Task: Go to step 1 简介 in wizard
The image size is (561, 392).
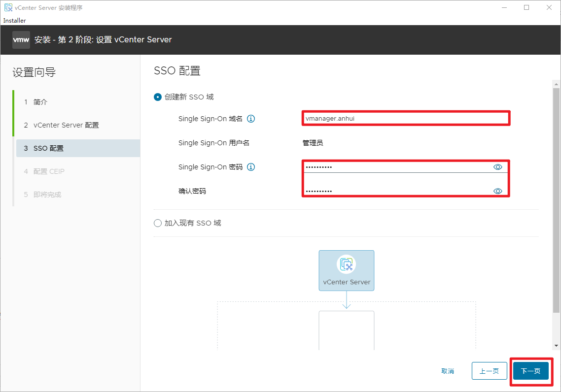Action: pos(40,102)
